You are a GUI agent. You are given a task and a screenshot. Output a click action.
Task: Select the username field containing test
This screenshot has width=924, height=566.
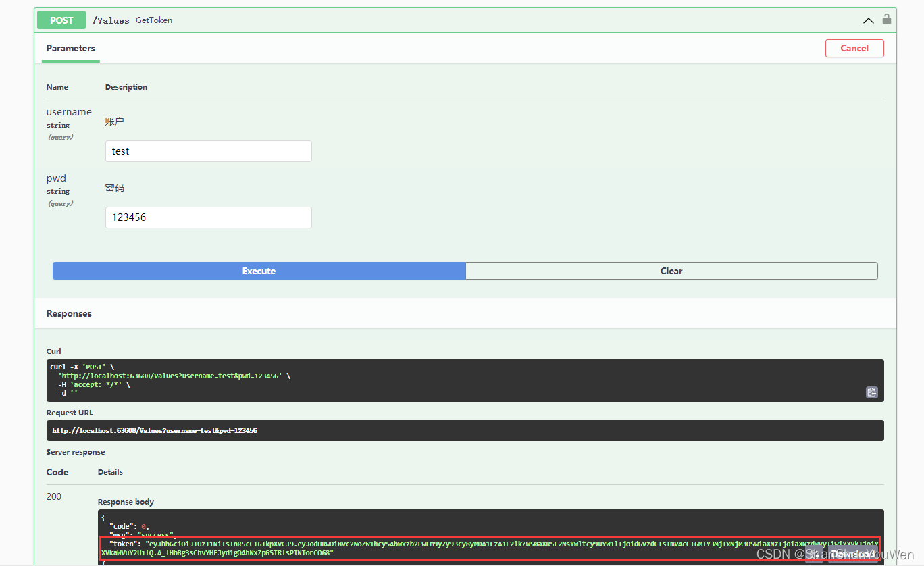click(x=207, y=151)
